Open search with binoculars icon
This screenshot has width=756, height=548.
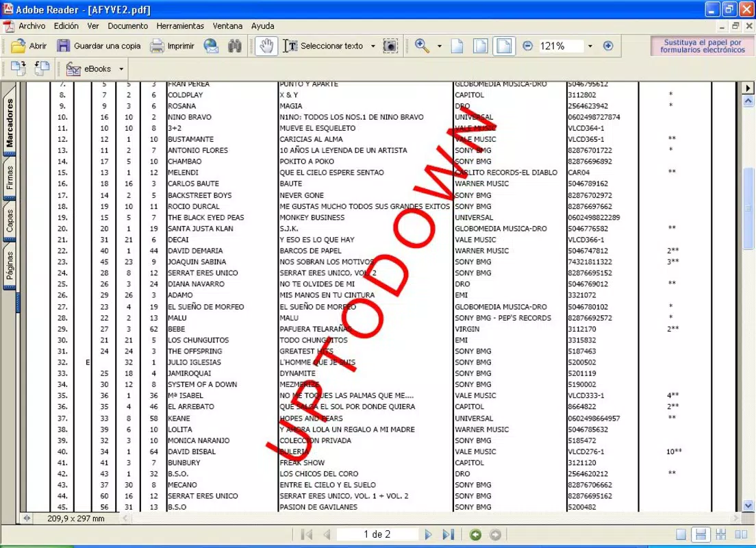pyautogui.click(x=235, y=47)
